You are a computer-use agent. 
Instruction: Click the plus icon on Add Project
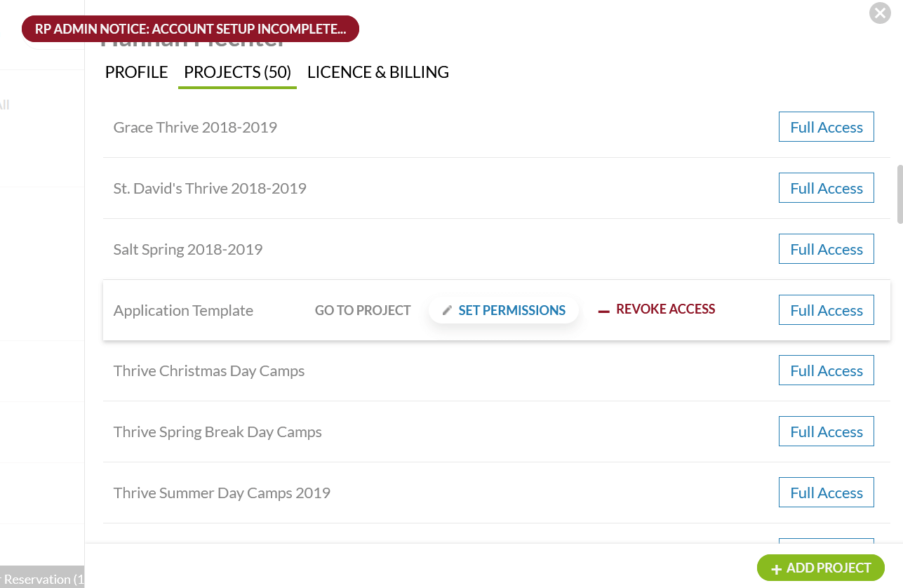point(776,569)
